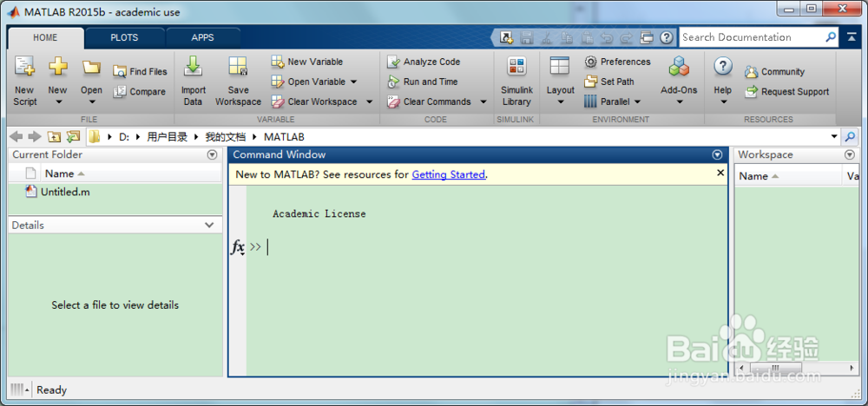
Task: Click the quick access help question mark icon
Action: tap(667, 37)
